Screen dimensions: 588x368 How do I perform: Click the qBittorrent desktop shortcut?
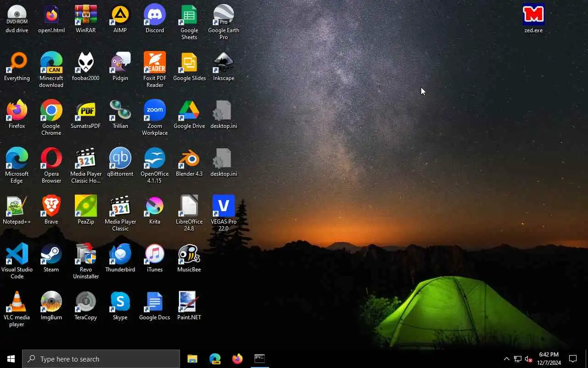(120, 162)
